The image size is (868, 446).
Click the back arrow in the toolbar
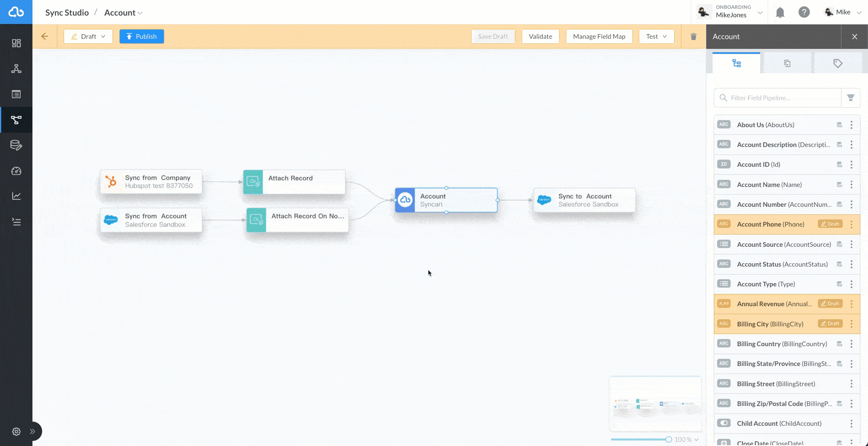tap(45, 36)
